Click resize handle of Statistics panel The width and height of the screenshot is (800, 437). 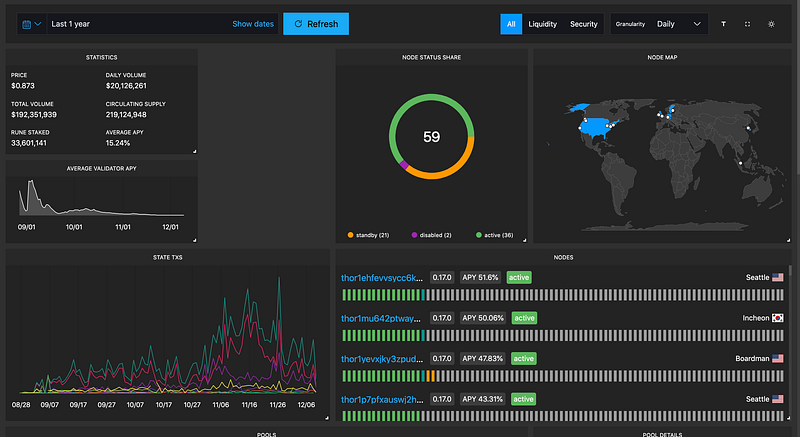click(x=194, y=152)
